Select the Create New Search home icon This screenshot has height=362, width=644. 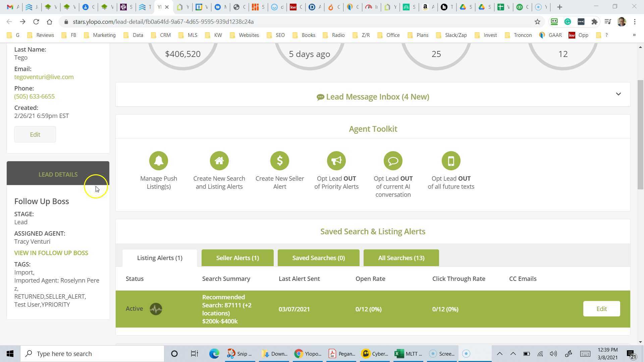click(x=219, y=161)
